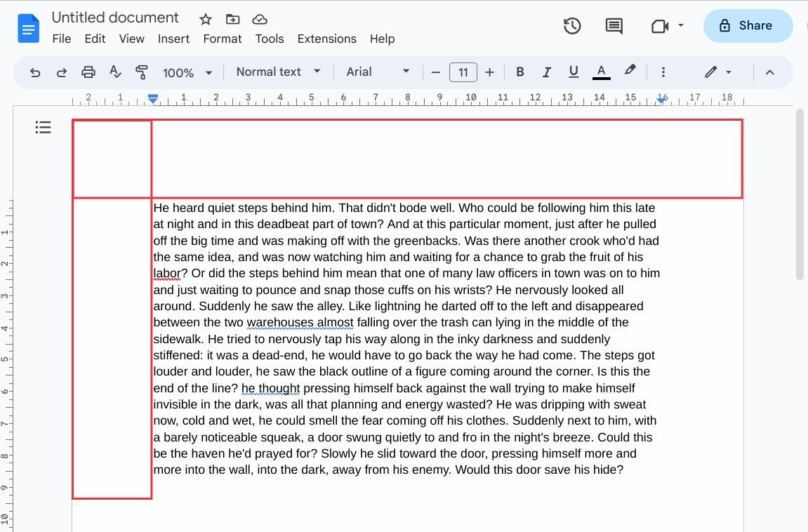808x532 pixels.
Task: Click the Spelling and grammar check icon
Action: click(x=115, y=72)
